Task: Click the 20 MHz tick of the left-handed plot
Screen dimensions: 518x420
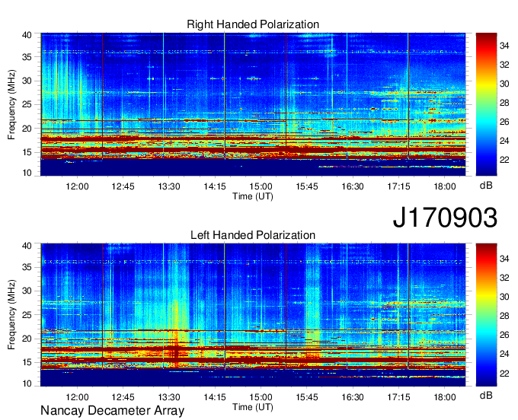Action: 27,339
